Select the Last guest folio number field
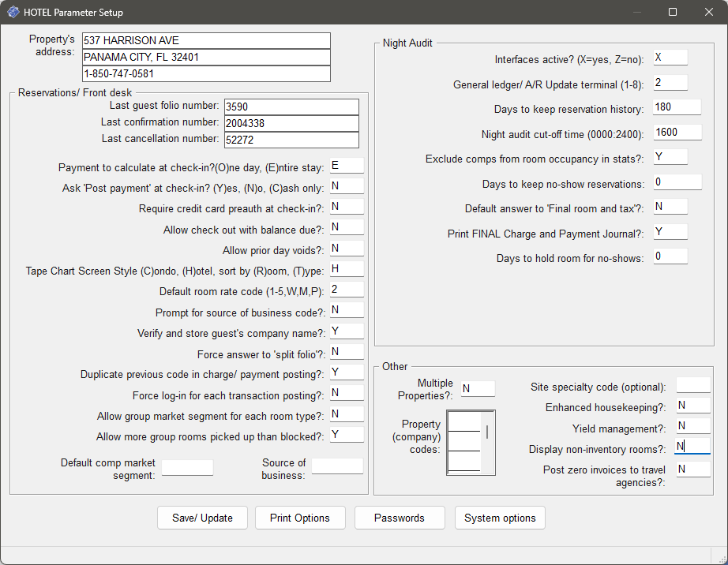Image resolution: width=728 pixels, height=565 pixels. (x=291, y=107)
